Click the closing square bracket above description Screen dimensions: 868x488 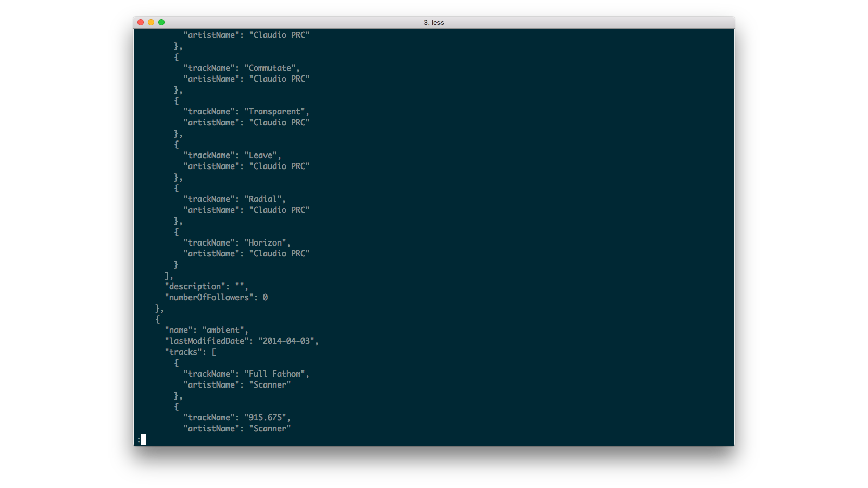pos(167,276)
